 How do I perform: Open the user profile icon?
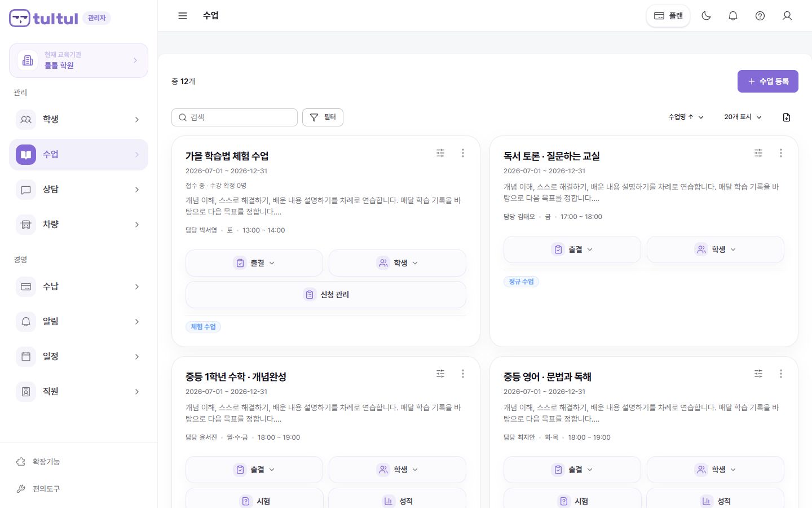coord(787,16)
